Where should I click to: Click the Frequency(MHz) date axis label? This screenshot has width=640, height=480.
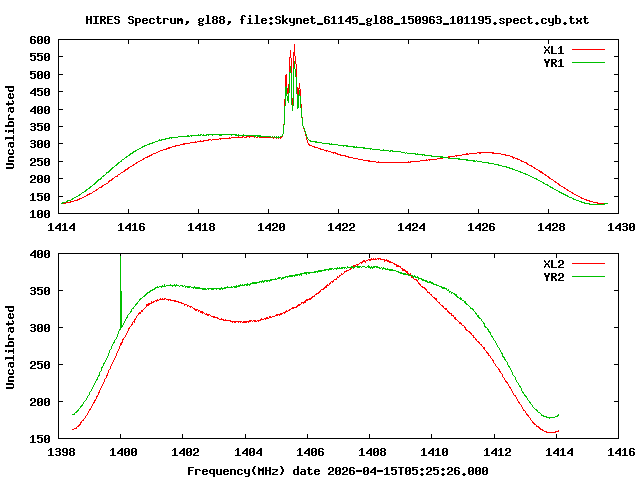(338, 471)
